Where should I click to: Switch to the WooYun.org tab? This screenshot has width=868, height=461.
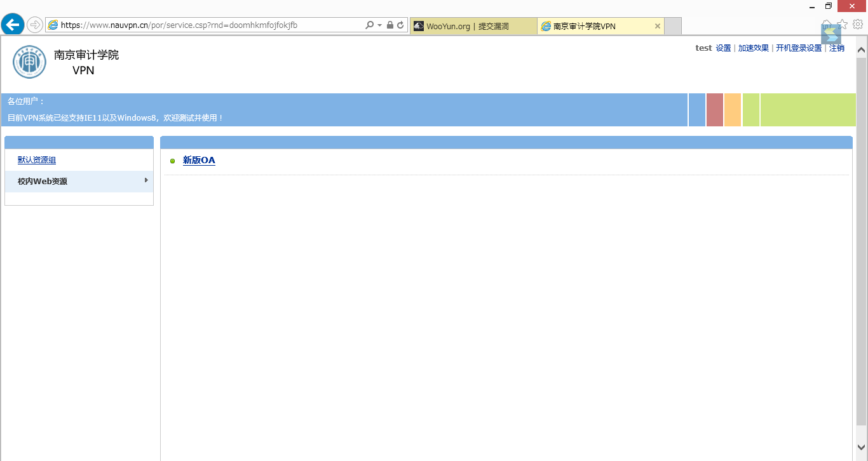point(473,26)
